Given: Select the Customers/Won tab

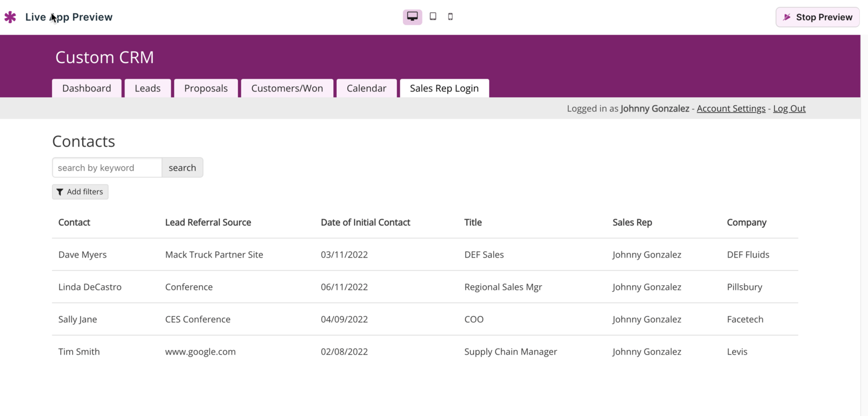Looking at the screenshot, I should (x=287, y=89).
